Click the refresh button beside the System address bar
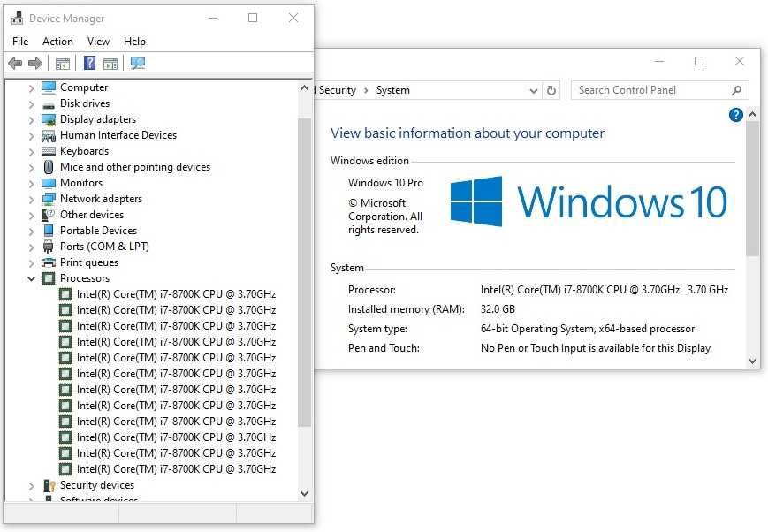Viewport: 768px width, 532px height. click(x=551, y=91)
